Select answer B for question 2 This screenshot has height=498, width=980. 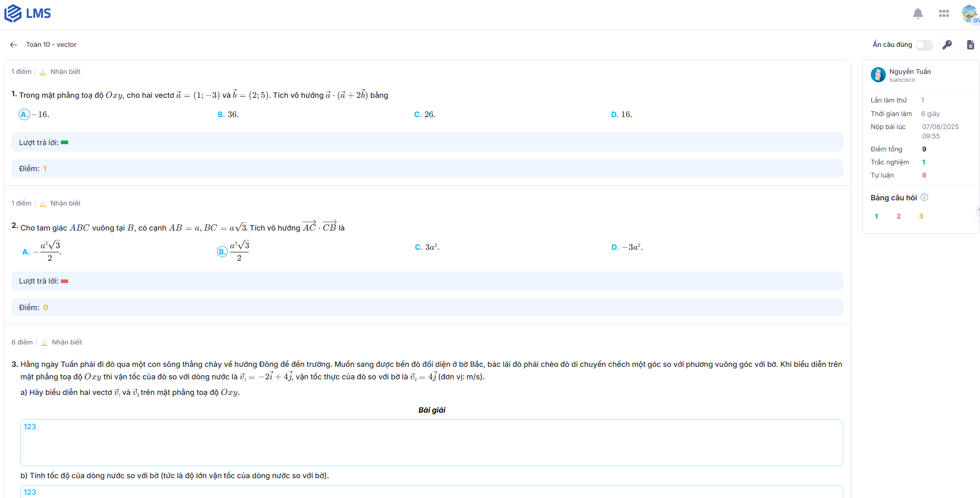click(222, 252)
